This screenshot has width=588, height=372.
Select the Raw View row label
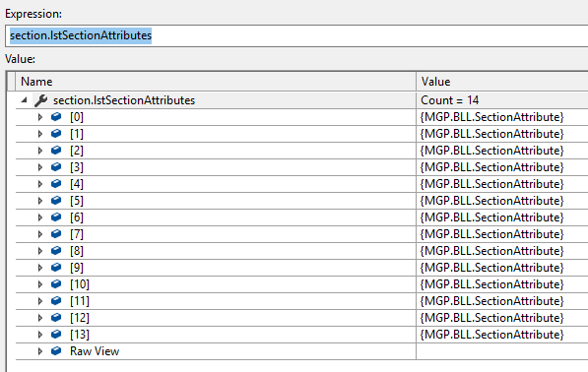click(x=95, y=351)
